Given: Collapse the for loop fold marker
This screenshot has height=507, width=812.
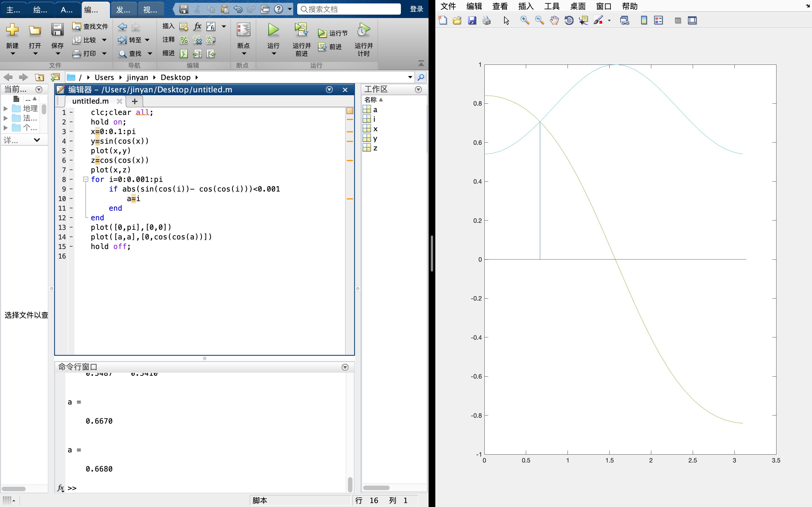Looking at the screenshot, I should [85, 179].
